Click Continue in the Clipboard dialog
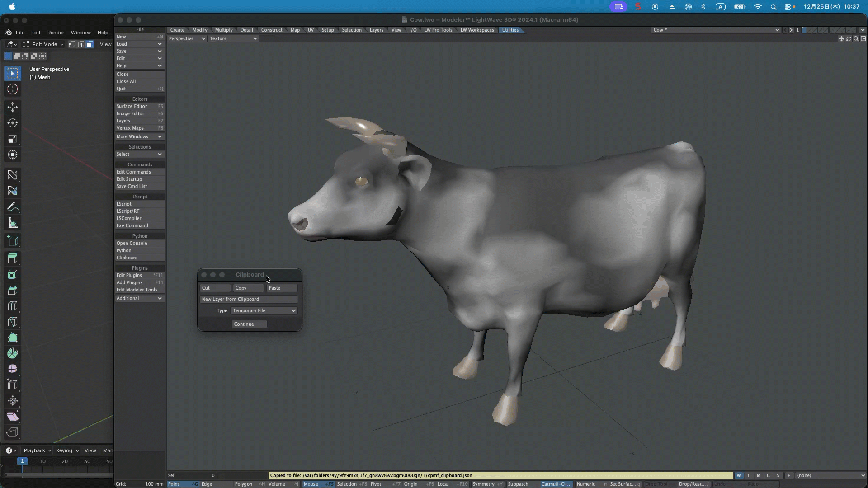The height and width of the screenshot is (488, 868). (x=249, y=324)
